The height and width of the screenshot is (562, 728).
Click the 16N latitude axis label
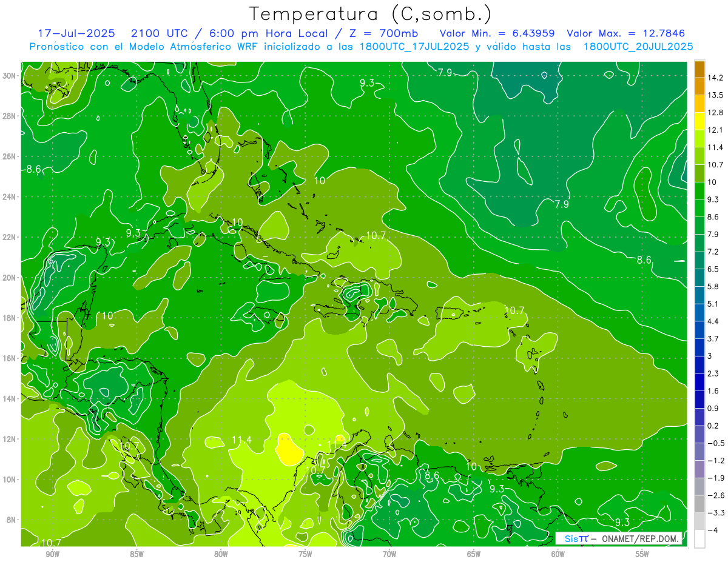click(x=10, y=358)
